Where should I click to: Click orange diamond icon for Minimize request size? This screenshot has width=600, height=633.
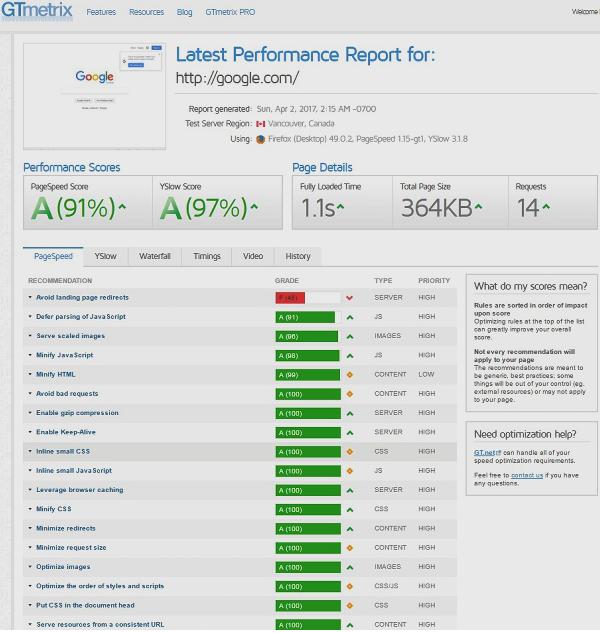tap(350, 548)
